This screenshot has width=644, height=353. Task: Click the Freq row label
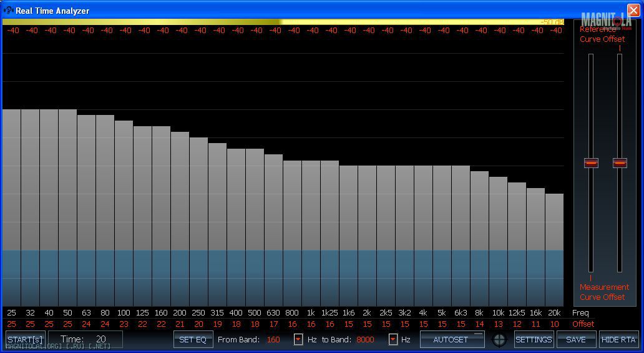pos(580,312)
